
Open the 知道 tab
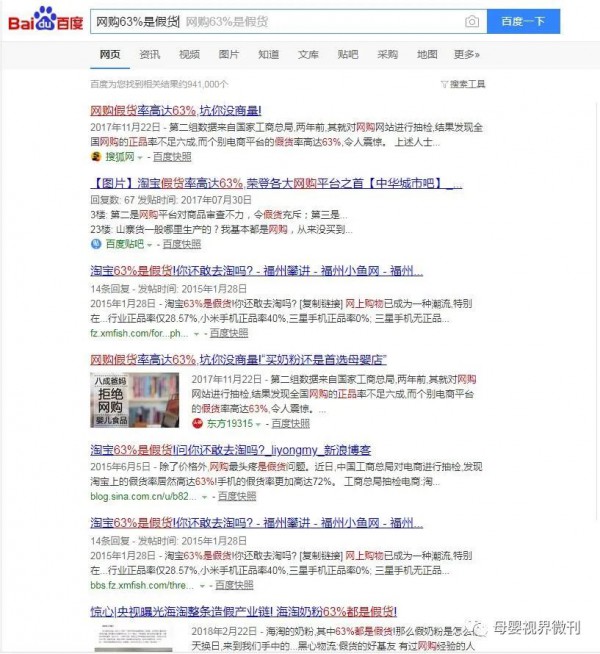point(268,55)
